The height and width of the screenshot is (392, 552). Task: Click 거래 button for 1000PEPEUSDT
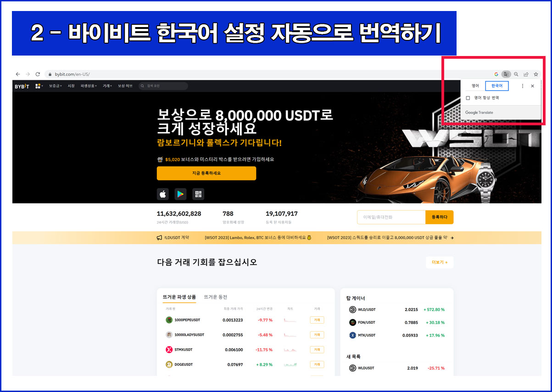tap(317, 320)
